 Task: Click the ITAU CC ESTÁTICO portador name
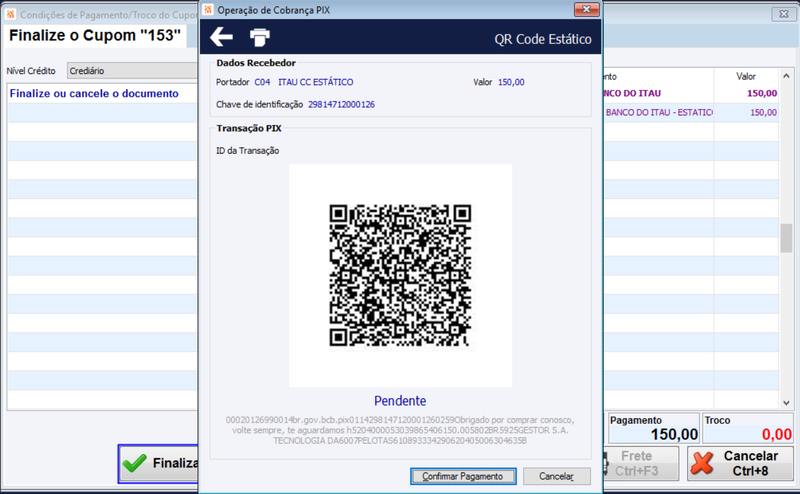[315, 82]
